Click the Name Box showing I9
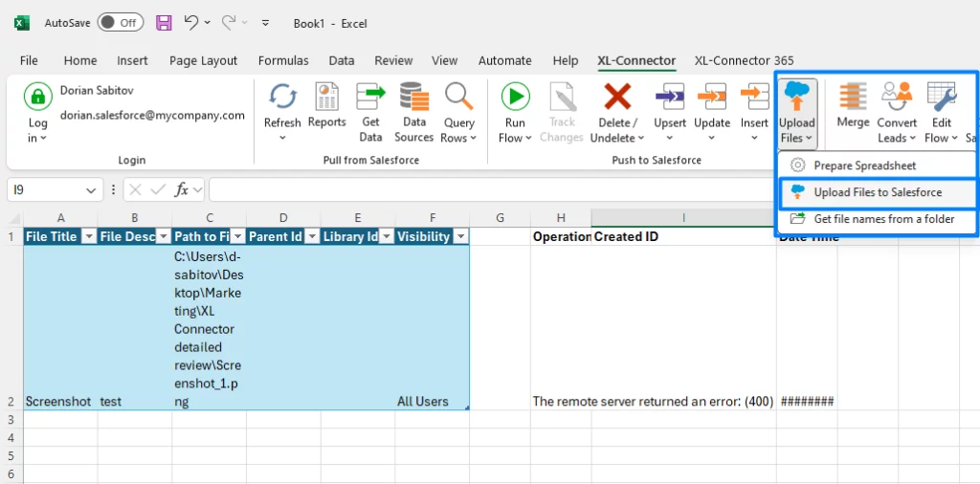The image size is (980, 484). coord(46,189)
